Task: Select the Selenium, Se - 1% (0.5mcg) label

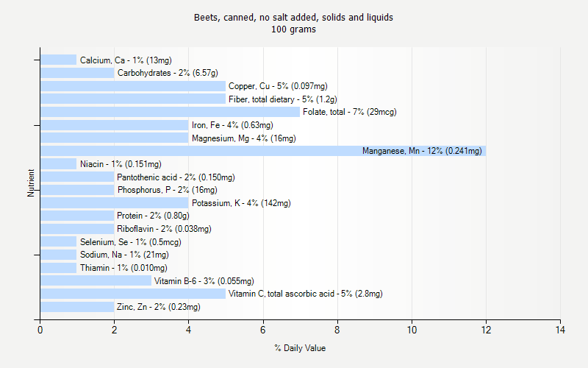Action: [x=131, y=242]
